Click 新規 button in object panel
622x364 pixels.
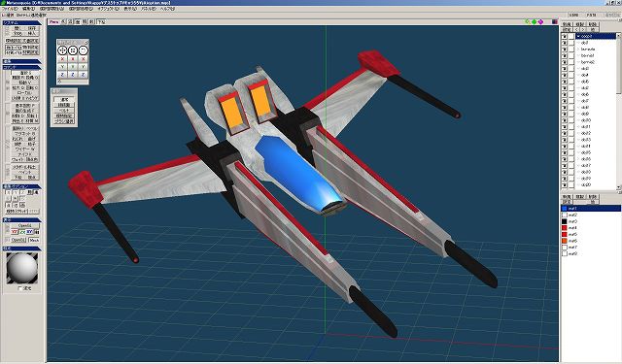(567, 24)
